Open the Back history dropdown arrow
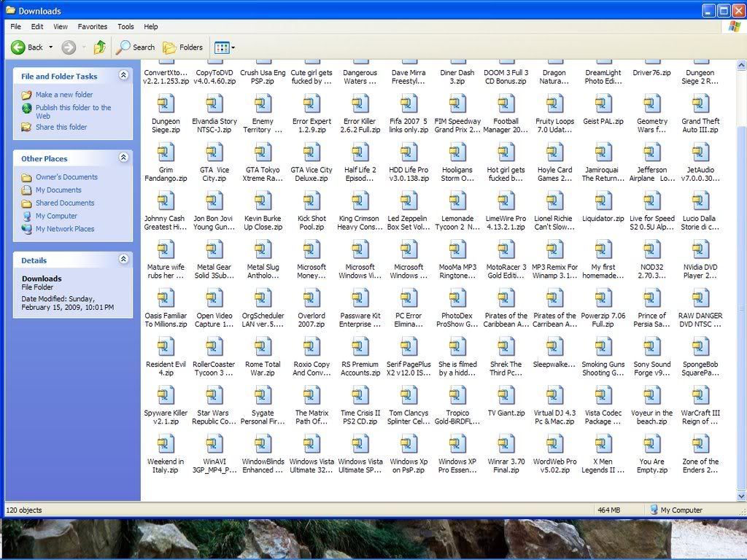 pos(50,47)
